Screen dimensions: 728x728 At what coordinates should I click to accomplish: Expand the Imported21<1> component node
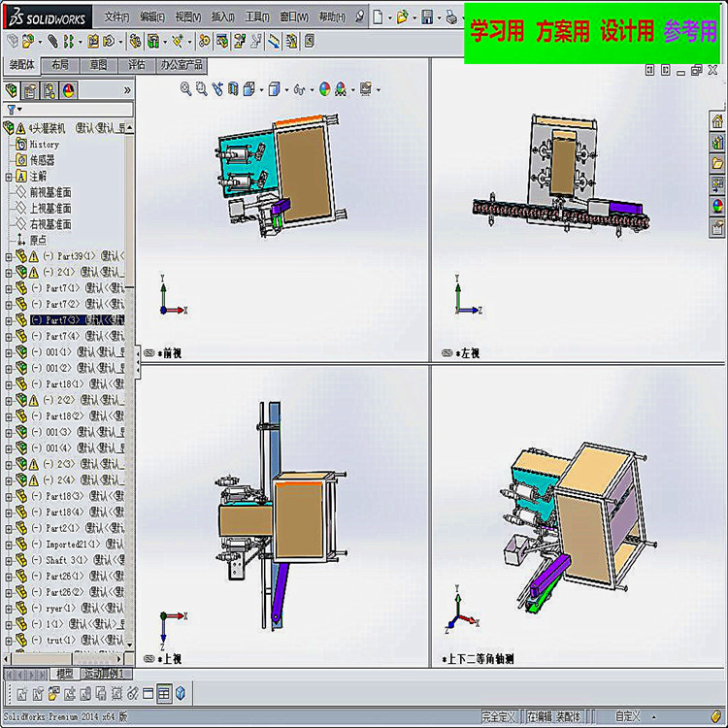coord(9,545)
